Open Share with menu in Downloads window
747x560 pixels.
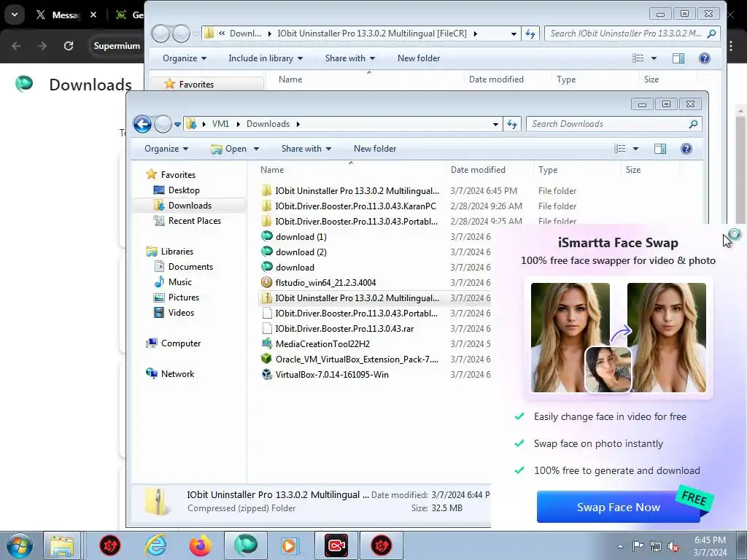coord(306,149)
